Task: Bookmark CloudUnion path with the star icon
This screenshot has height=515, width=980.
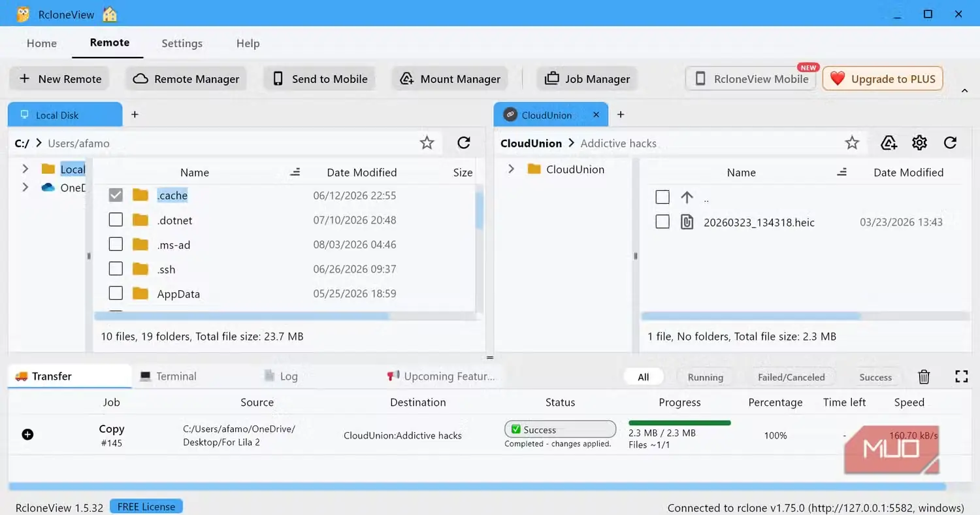Action: point(852,142)
